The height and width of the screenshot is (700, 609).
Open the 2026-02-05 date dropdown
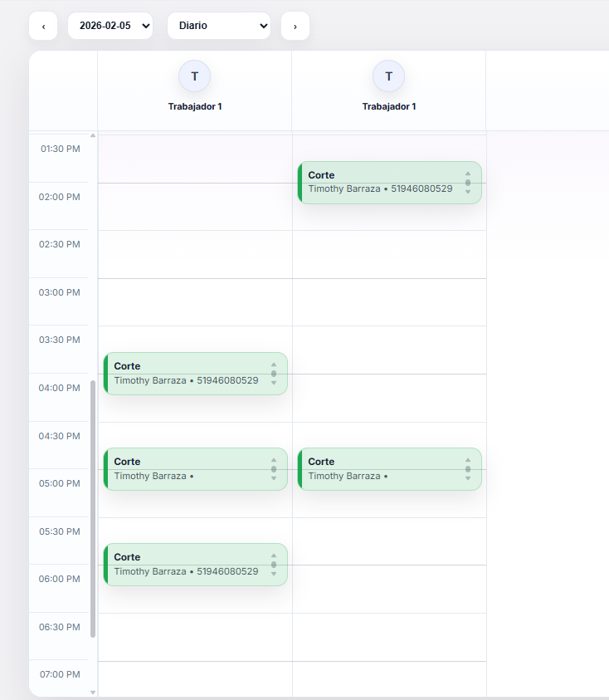click(110, 26)
